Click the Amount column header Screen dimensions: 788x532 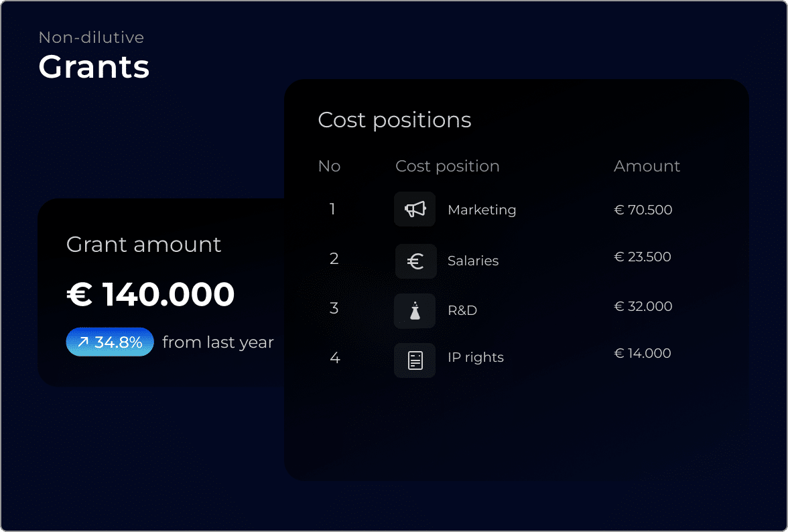[x=647, y=166]
